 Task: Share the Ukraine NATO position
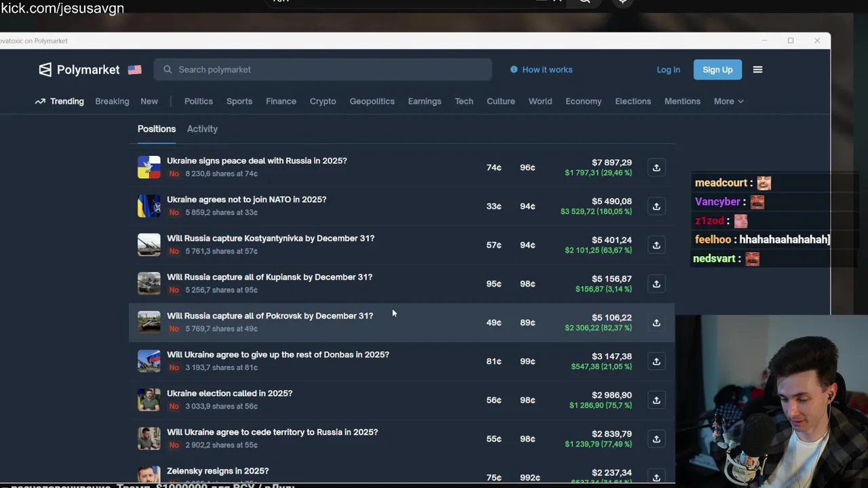pos(656,206)
